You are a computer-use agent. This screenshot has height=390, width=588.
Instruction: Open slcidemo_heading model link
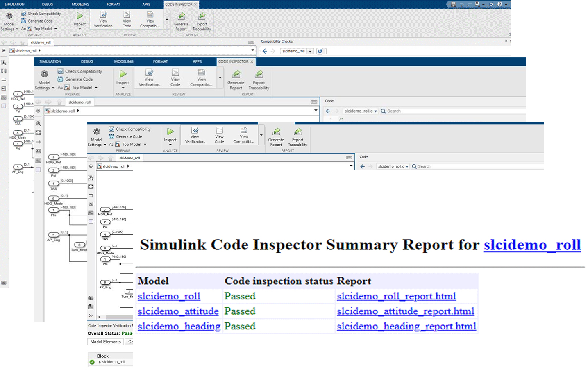[179, 327]
